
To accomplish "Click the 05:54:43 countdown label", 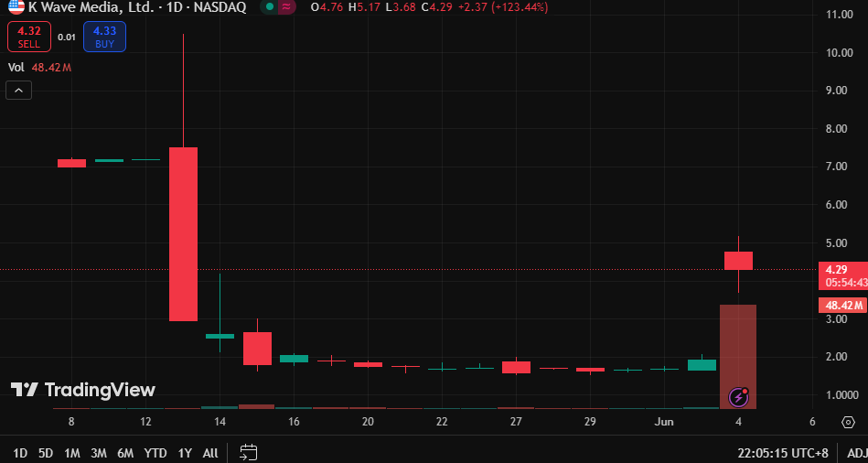I will coord(846,283).
